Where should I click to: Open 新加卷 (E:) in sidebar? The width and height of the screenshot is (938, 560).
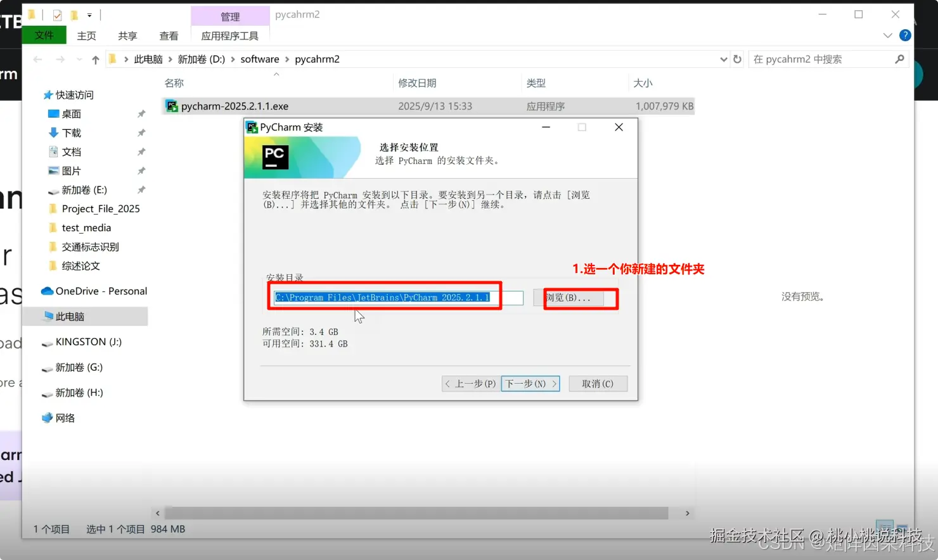point(84,190)
